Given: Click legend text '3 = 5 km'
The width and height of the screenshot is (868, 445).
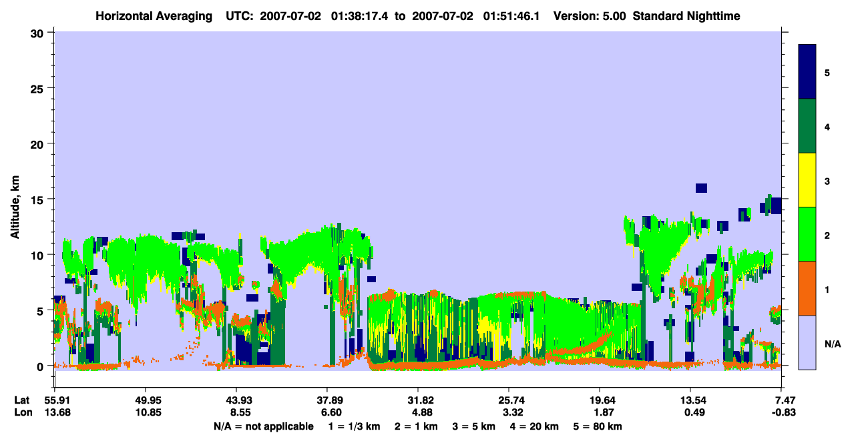Looking at the screenshot, I should pyautogui.click(x=474, y=426).
